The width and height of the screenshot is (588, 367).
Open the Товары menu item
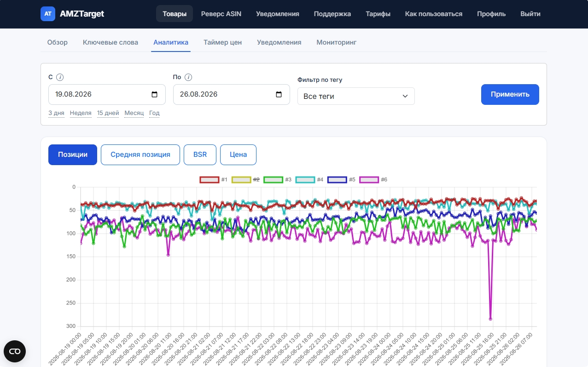[x=175, y=14]
